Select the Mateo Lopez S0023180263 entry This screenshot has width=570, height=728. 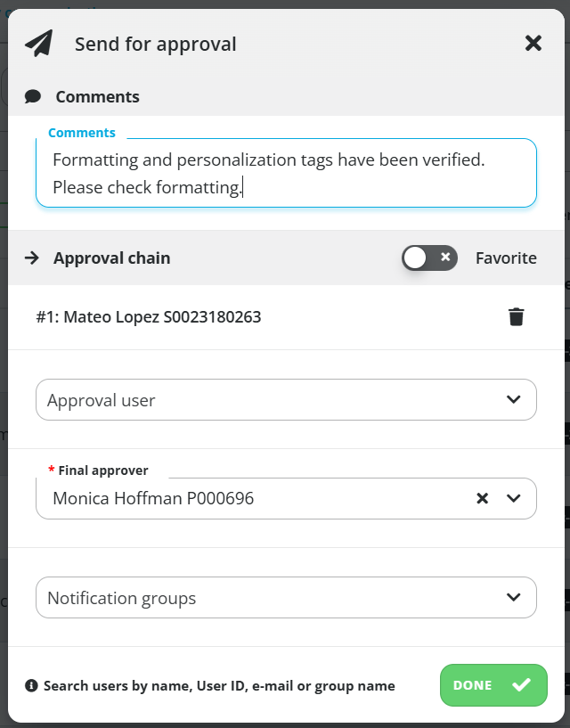click(x=149, y=317)
